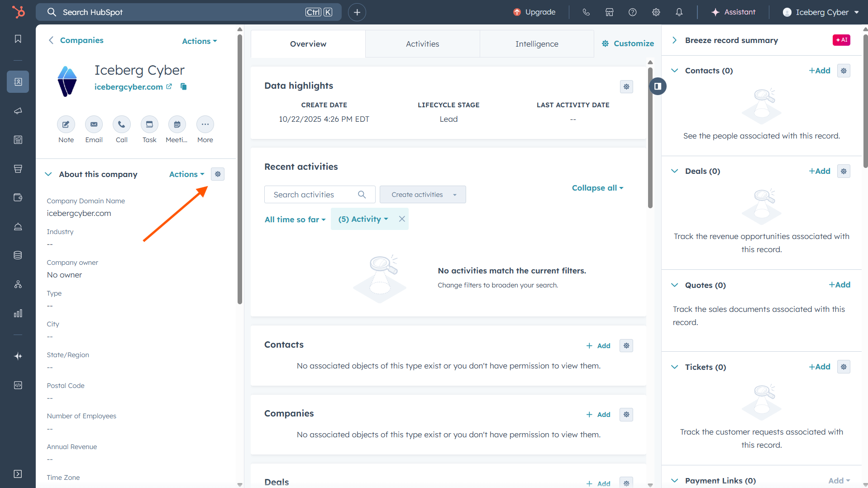
Task: Switch to the Activities tab
Action: coord(422,44)
